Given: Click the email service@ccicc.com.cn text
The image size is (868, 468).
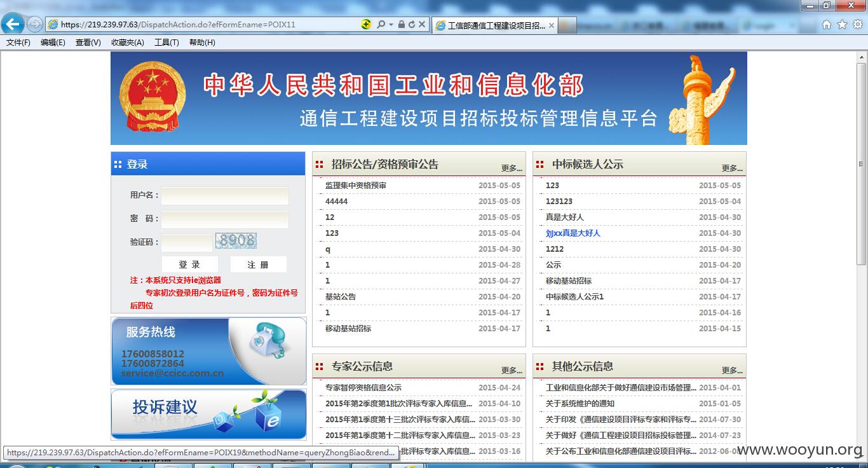Looking at the screenshot, I should (x=172, y=373).
